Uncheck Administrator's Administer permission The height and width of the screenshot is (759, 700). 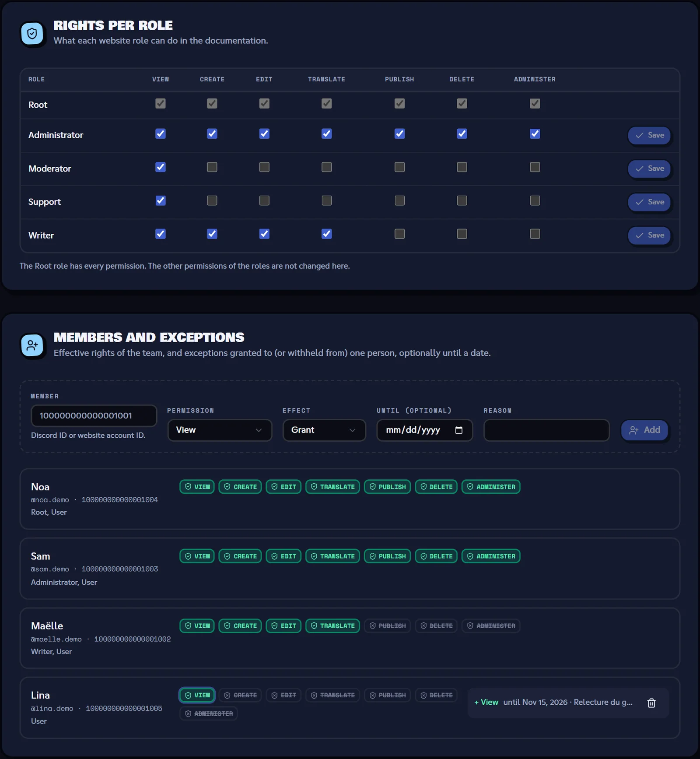coord(535,134)
